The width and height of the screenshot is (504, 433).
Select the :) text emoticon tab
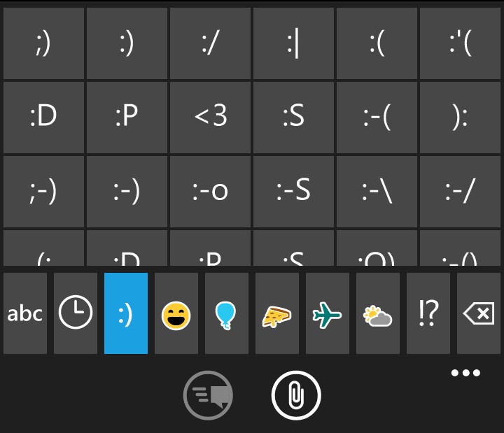[x=126, y=313]
